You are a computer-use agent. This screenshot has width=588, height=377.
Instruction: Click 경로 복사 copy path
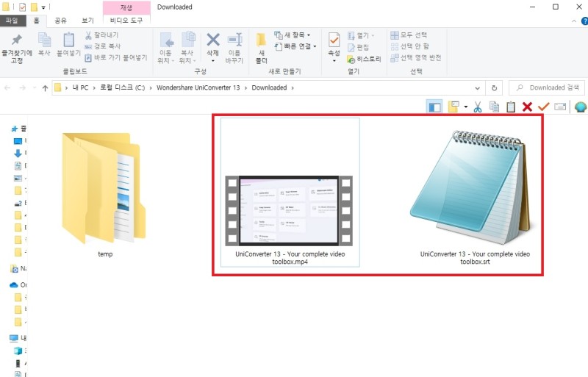(x=103, y=46)
